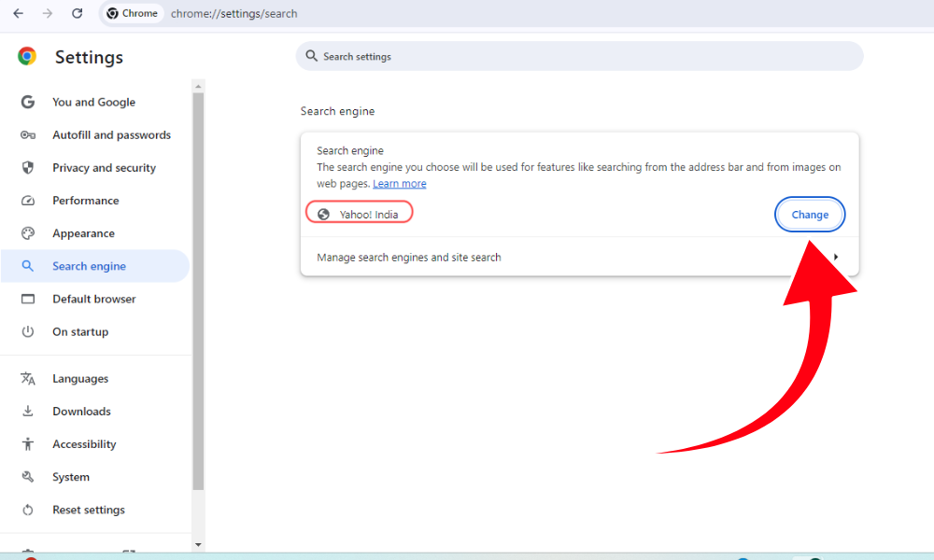Click the wrench System icon
Viewport: 934px width, 560px height.
click(x=28, y=477)
